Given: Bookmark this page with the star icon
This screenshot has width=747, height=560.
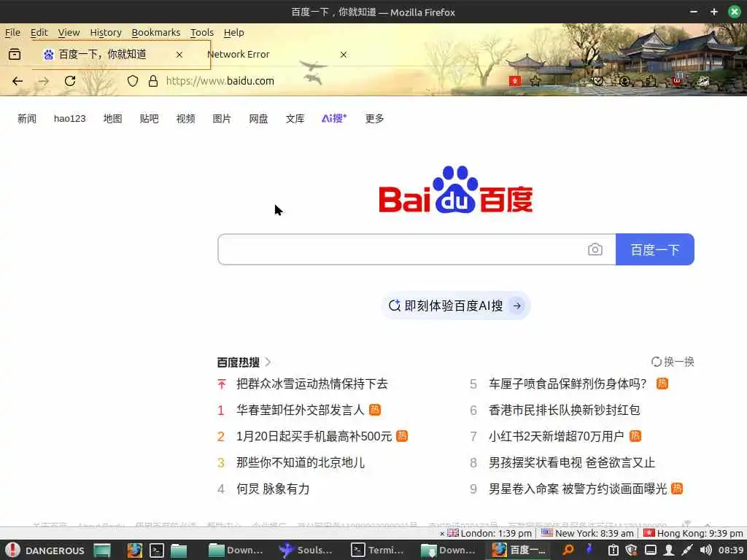Looking at the screenshot, I should [x=535, y=81].
